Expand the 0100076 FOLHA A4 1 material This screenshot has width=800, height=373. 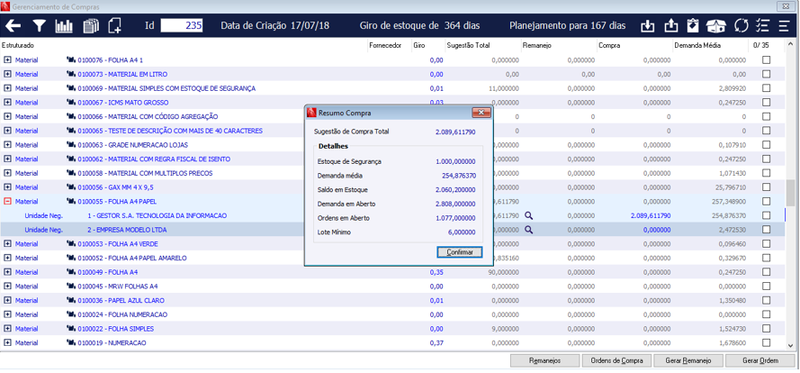click(x=7, y=60)
